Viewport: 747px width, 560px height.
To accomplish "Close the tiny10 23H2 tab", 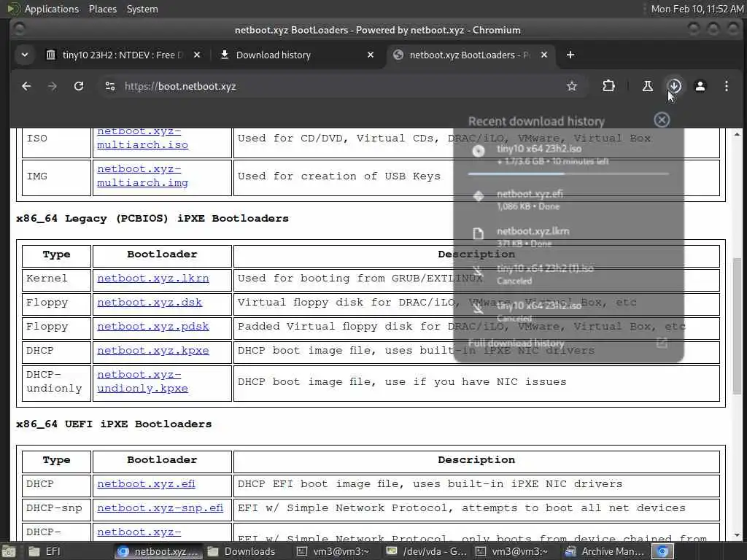I will point(197,55).
